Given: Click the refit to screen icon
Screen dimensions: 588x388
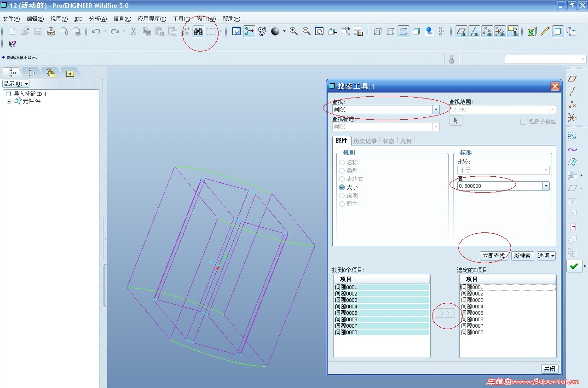Looking at the screenshot, I should click(319, 31).
